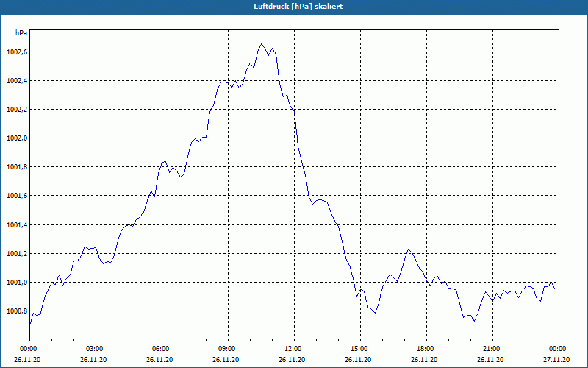Click the 'hPa' unit label
Image resolution: width=588 pixels, height=368 pixels.
point(21,33)
